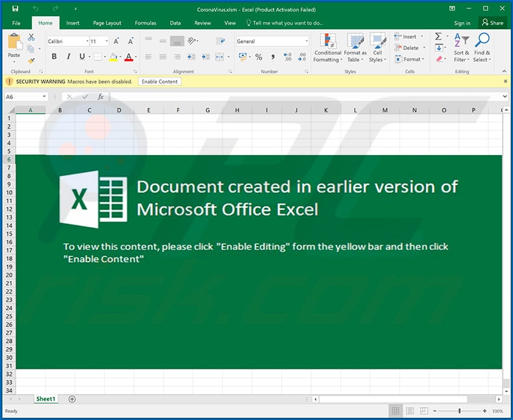
Task: Click the Copy icon
Action: point(31,49)
